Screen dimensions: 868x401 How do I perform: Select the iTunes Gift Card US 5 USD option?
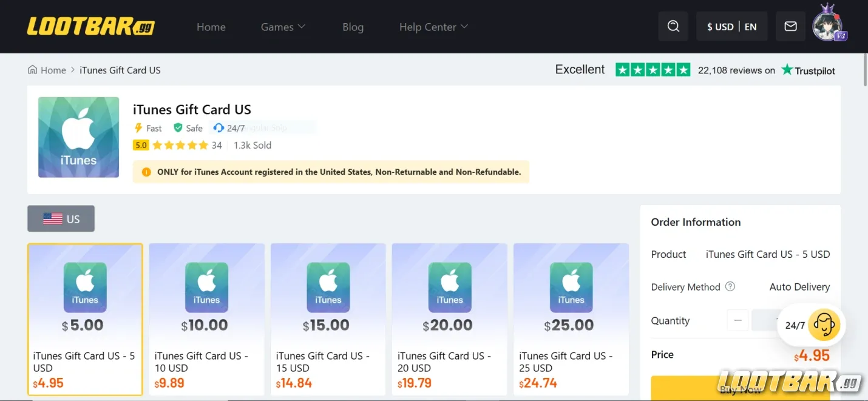pyautogui.click(x=85, y=319)
